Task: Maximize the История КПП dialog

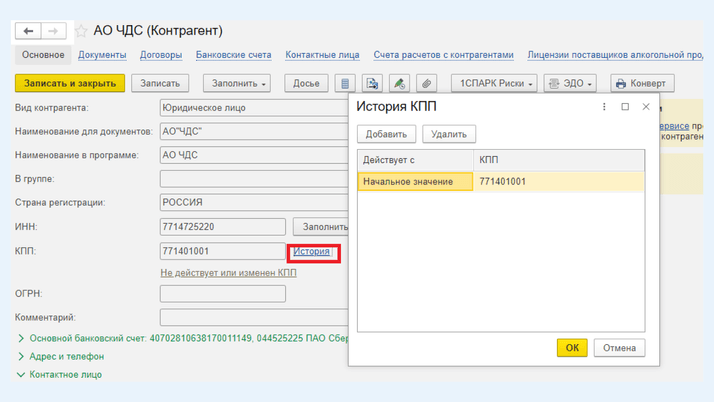Action: pyautogui.click(x=625, y=107)
